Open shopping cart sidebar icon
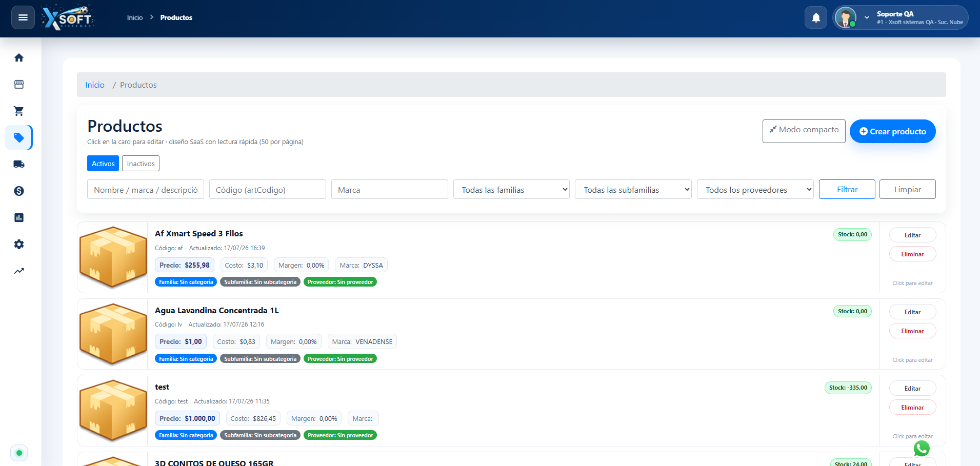Screen dimensions: 980x466 pyautogui.click(x=19, y=111)
